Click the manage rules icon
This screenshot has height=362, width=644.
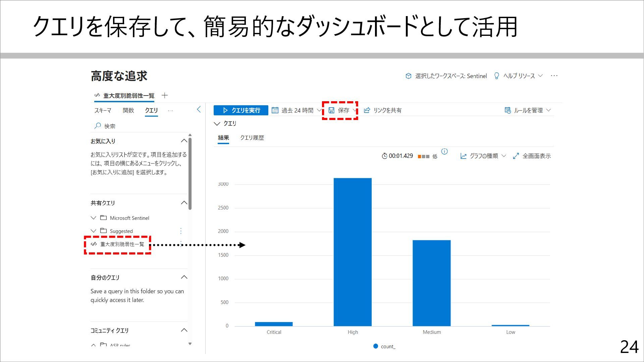click(507, 110)
